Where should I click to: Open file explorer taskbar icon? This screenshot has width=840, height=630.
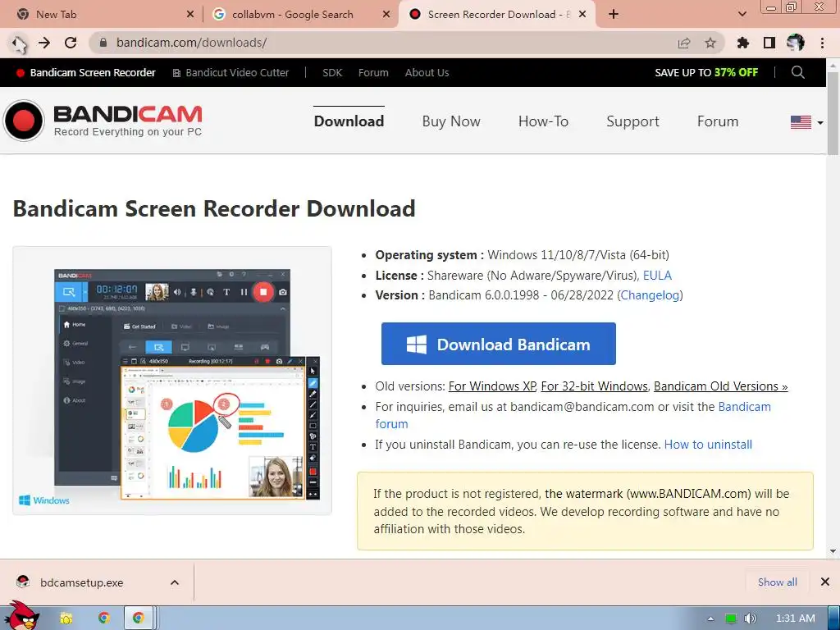click(66, 619)
